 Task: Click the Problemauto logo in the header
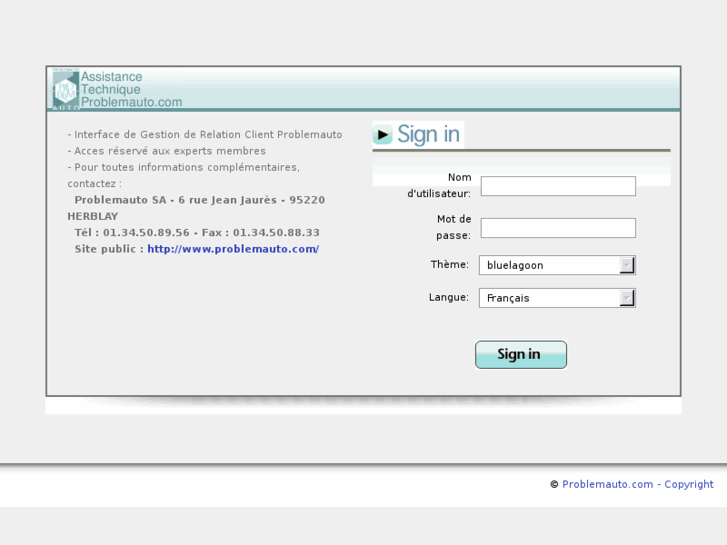pyautogui.click(x=66, y=89)
